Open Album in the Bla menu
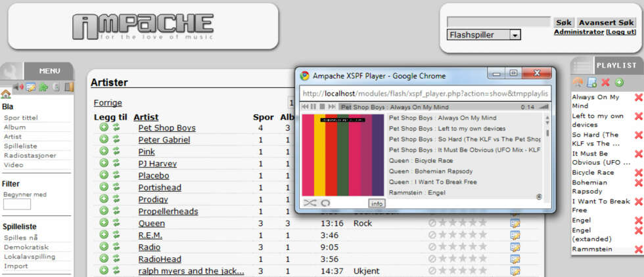 coord(14,127)
